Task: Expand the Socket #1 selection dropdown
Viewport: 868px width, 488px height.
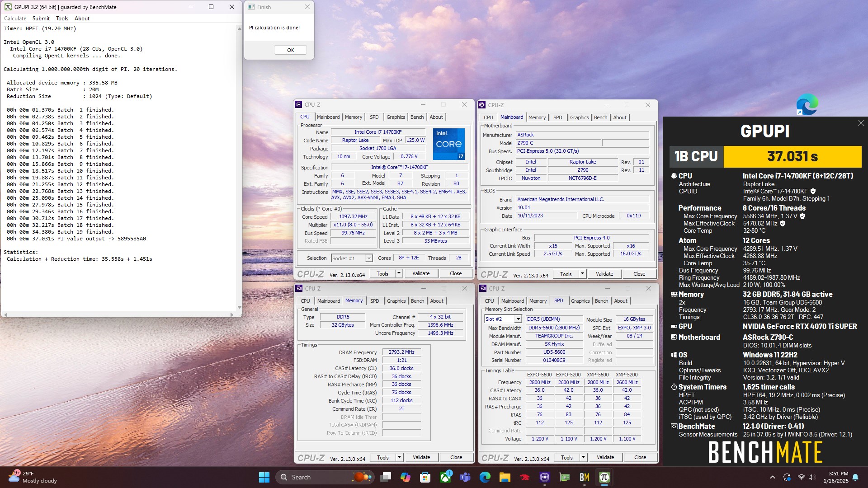Action: click(369, 258)
